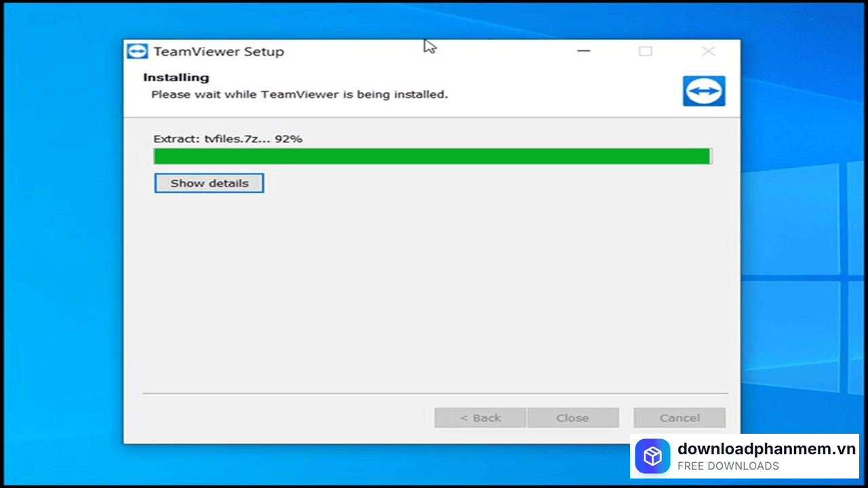868x488 pixels.
Task: Click the TeamViewer icon in the title bar
Action: point(138,52)
